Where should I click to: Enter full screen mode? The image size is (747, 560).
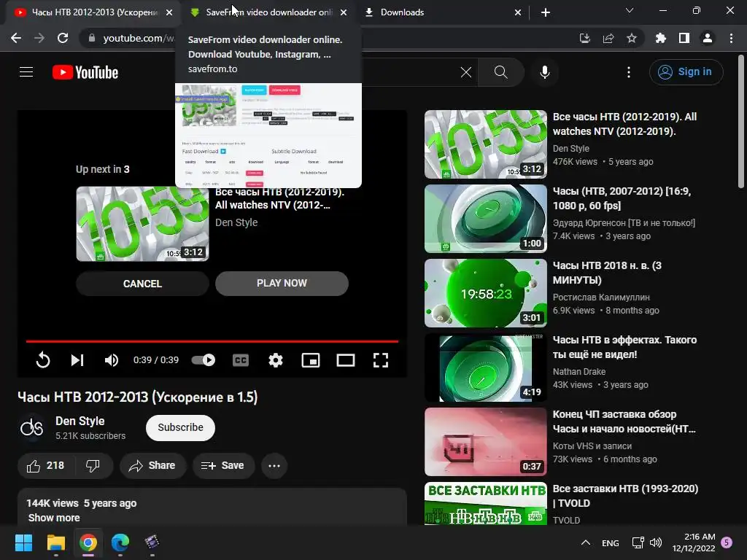pos(381,360)
